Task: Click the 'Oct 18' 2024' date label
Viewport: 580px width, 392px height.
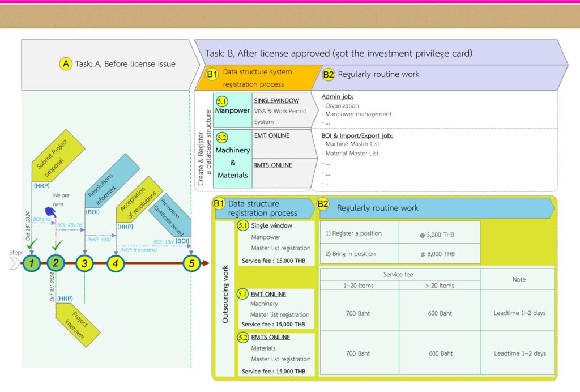Action: (28, 226)
